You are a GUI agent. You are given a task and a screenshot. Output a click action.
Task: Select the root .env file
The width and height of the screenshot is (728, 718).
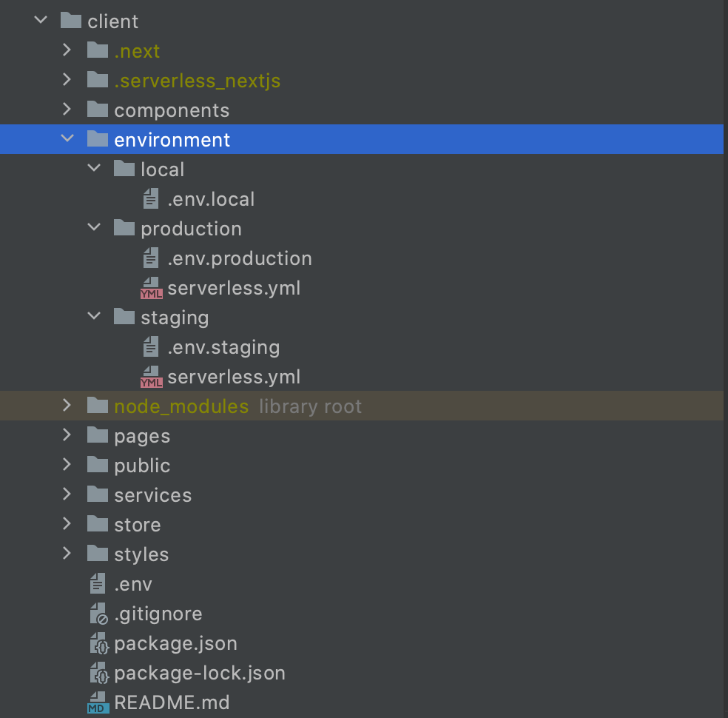tap(133, 584)
